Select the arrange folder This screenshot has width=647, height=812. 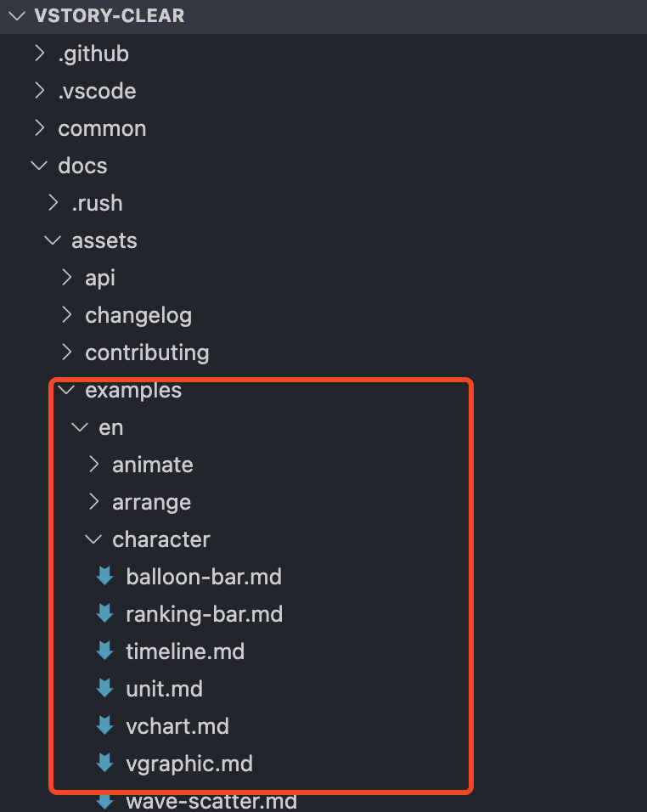click(x=152, y=502)
